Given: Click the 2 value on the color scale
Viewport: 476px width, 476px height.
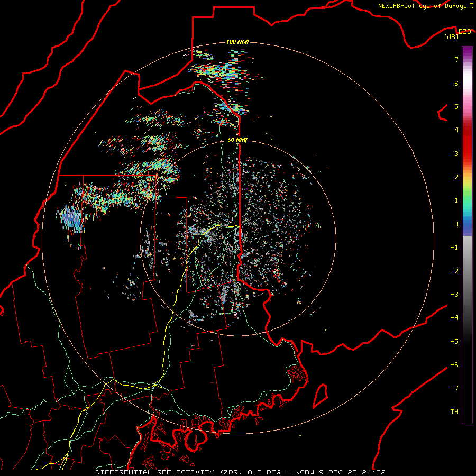Looking at the screenshot, I should [456, 177].
